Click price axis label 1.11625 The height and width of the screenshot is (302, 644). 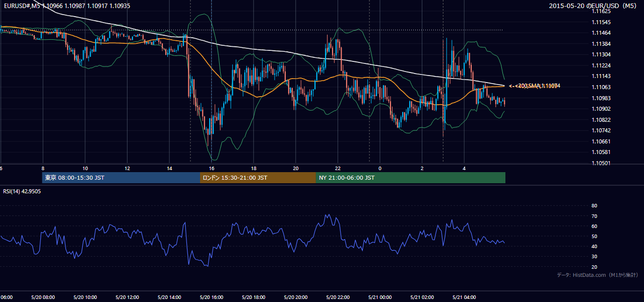click(601, 11)
